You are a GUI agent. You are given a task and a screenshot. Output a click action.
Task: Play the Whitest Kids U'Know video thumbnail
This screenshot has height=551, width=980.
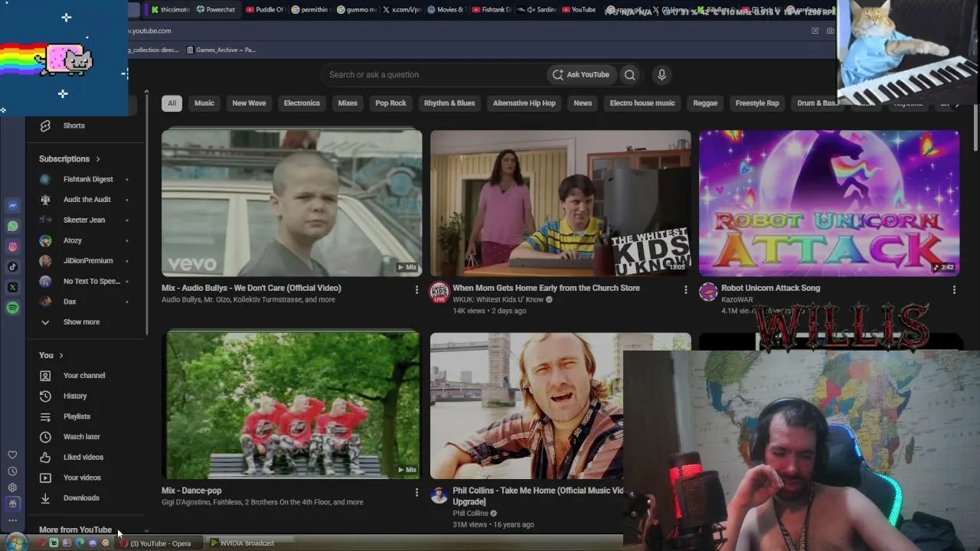[x=560, y=203]
